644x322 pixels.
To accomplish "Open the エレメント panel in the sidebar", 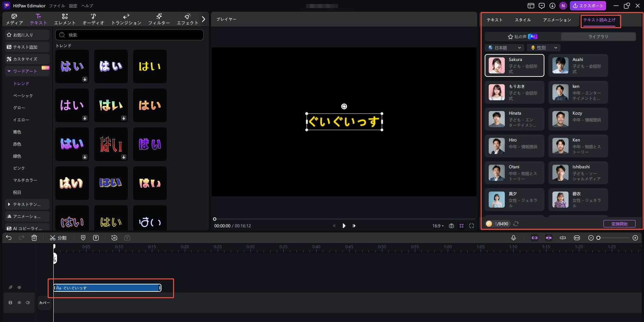I will pos(65,19).
